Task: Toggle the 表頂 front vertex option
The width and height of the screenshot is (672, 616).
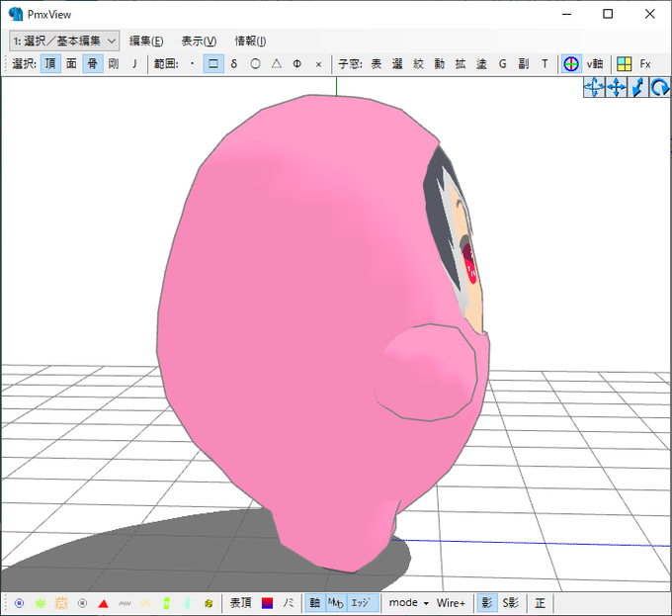Action: [240, 603]
